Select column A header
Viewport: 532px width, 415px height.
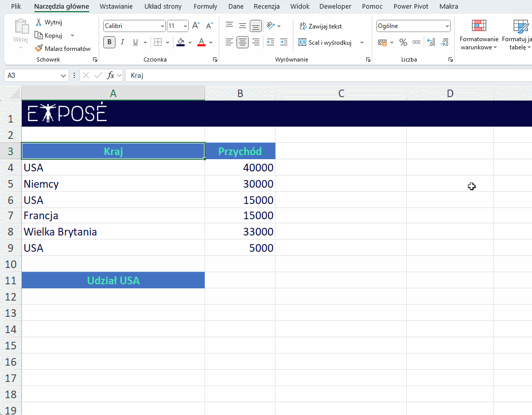(x=113, y=93)
